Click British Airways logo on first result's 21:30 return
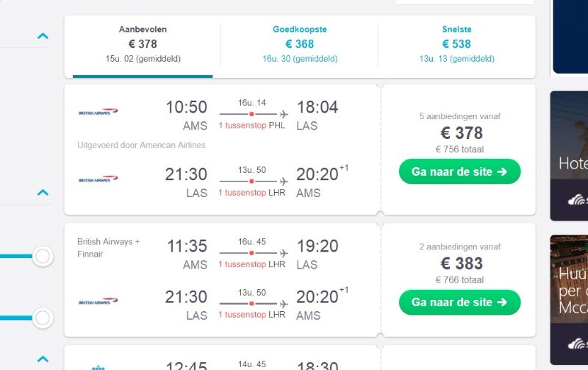This screenshot has width=588, height=370. click(x=98, y=179)
